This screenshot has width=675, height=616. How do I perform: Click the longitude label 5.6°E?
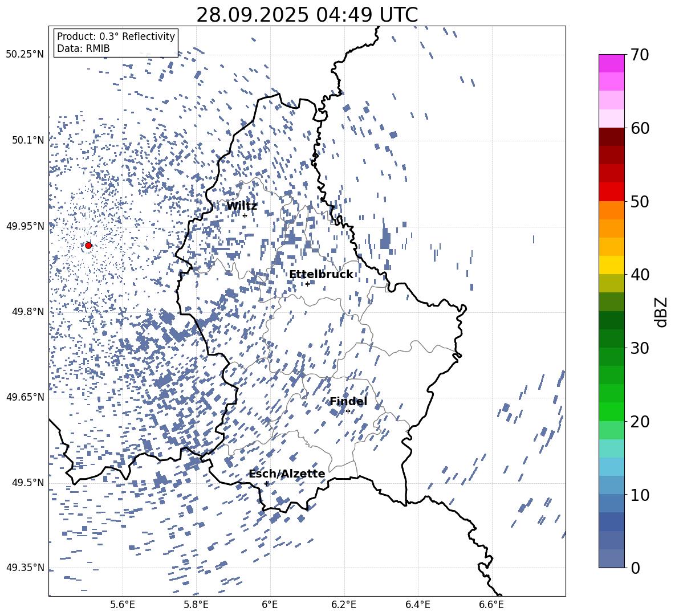pyautogui.click(x=123, y=605)
